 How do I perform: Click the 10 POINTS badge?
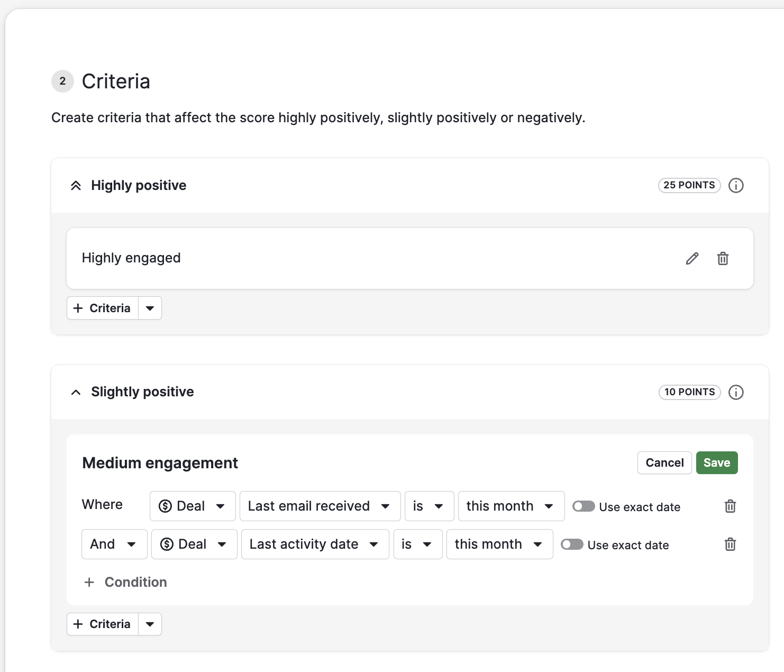point(689,392)
